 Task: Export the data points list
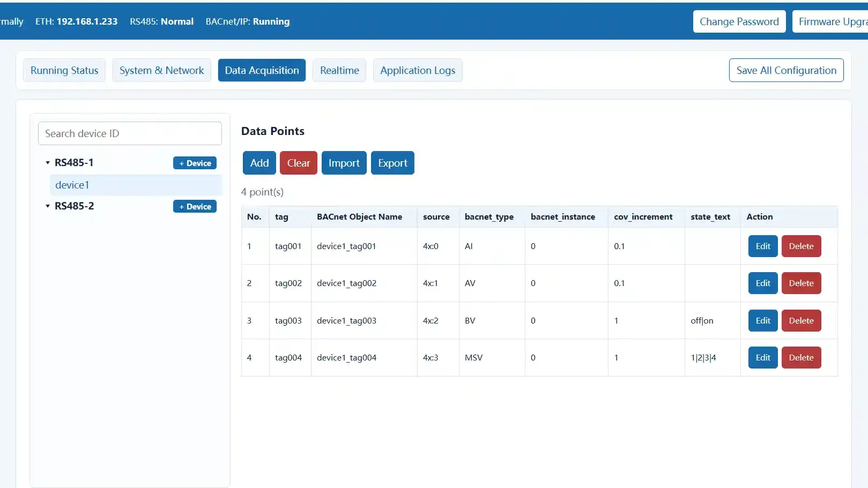tap(392, 163)
